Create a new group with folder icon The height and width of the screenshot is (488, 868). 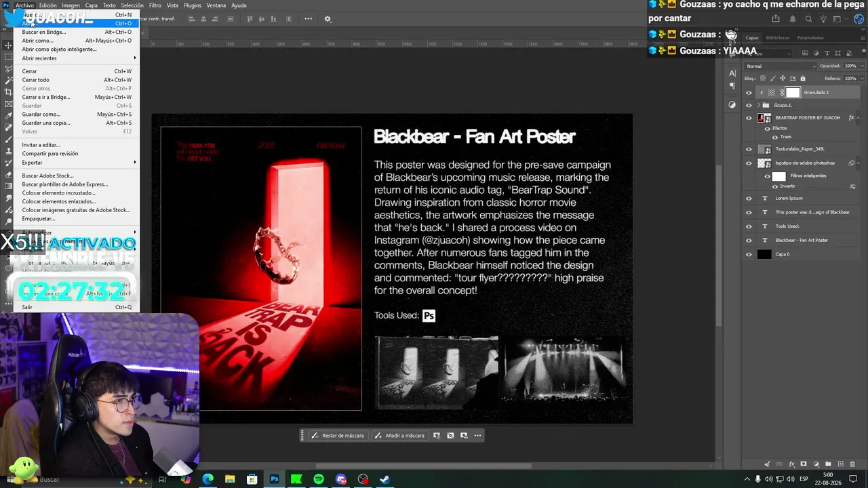click(x=828, y=464)
